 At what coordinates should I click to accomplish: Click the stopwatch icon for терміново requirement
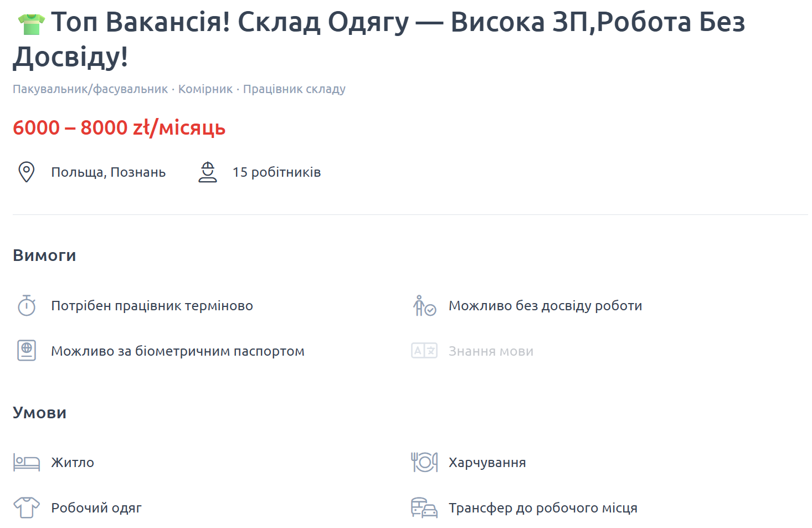[x=26, y=305]
